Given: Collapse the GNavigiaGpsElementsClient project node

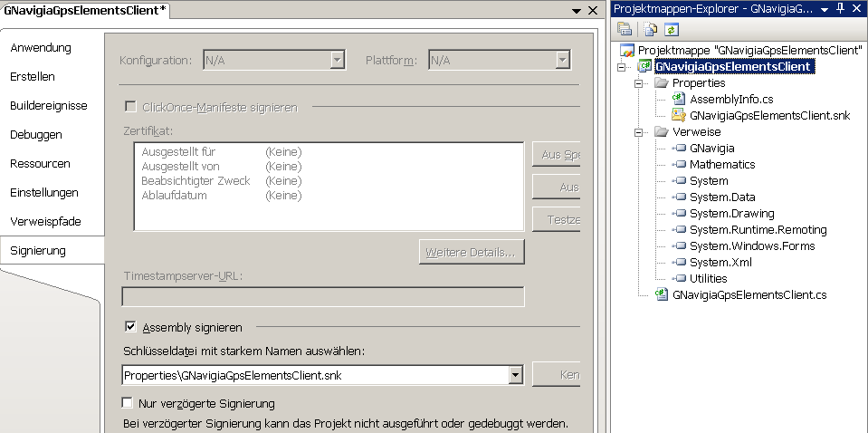Looking at the screenshot, I should pos(621,67).
